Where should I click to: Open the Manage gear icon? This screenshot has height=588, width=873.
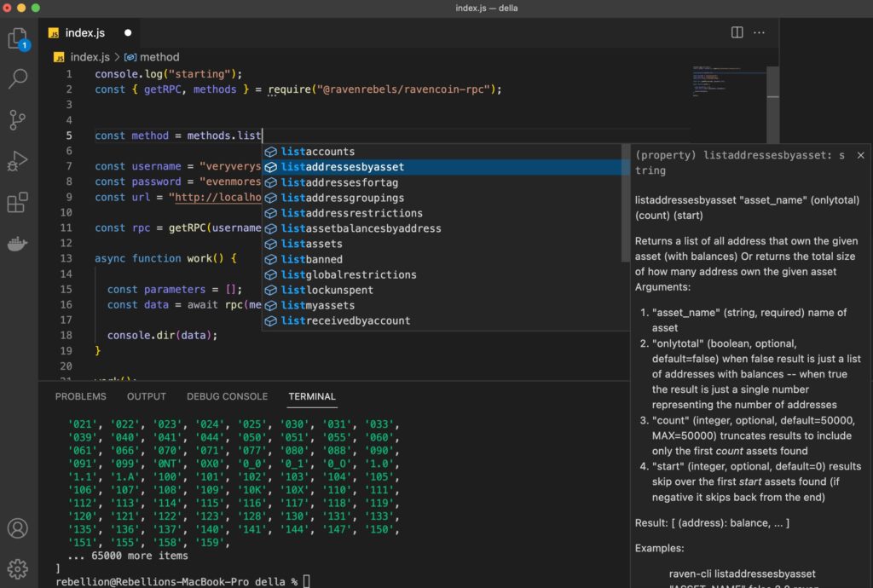click(18, 569)
